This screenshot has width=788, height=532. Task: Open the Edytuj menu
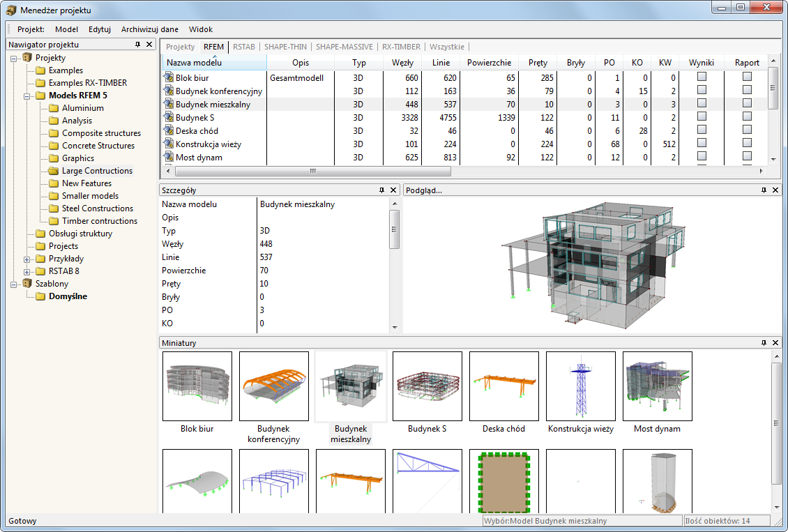(100, 29)
